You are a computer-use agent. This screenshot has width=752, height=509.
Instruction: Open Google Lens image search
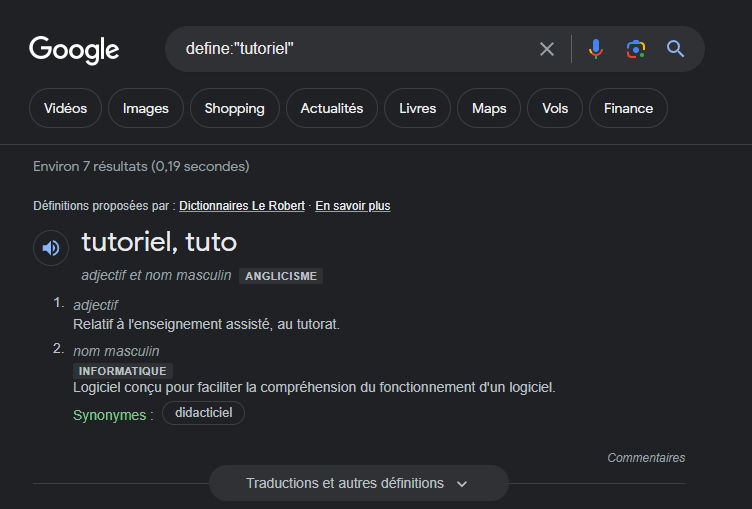[636, 49]
